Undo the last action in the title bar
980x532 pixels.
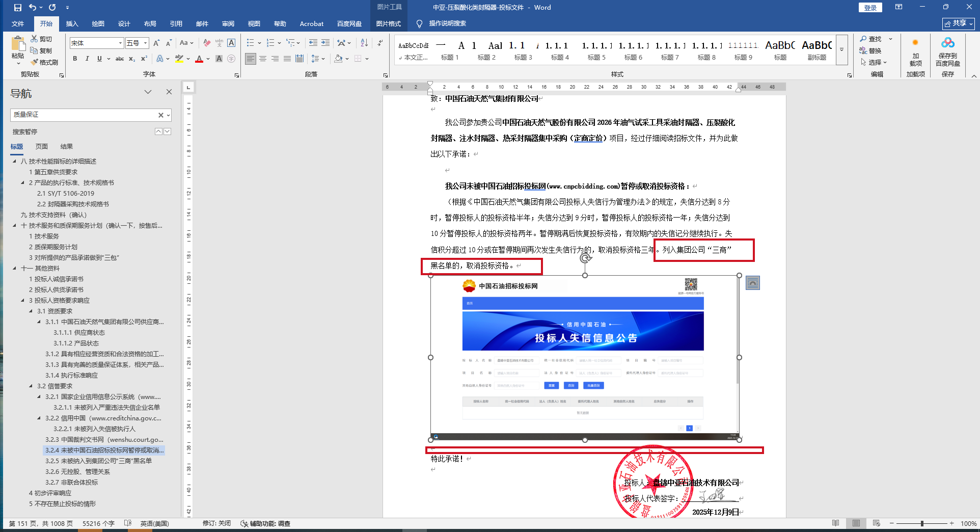pos(33,8)
